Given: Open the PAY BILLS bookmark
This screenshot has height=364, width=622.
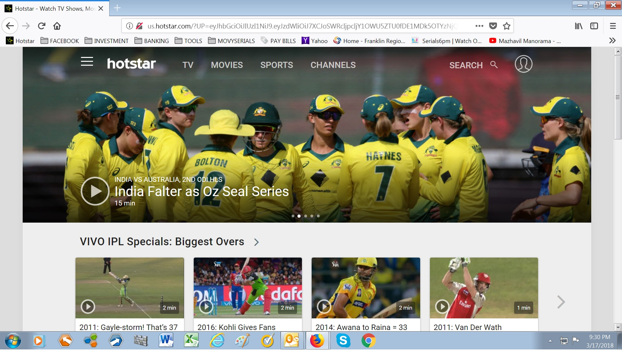Looking at the screenshot, I should (x=278, y=41).
